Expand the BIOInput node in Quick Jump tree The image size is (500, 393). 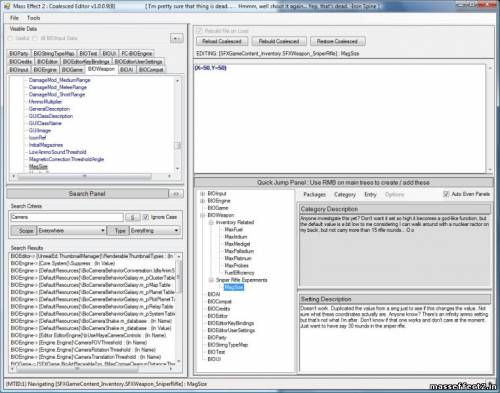[x=202, y=193]
